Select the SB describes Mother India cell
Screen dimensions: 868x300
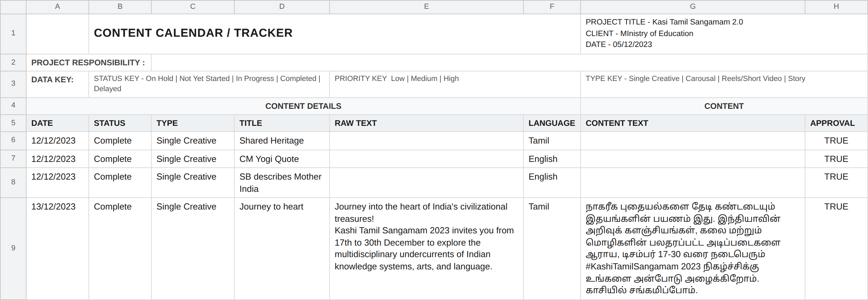click(x=282, y=183)
